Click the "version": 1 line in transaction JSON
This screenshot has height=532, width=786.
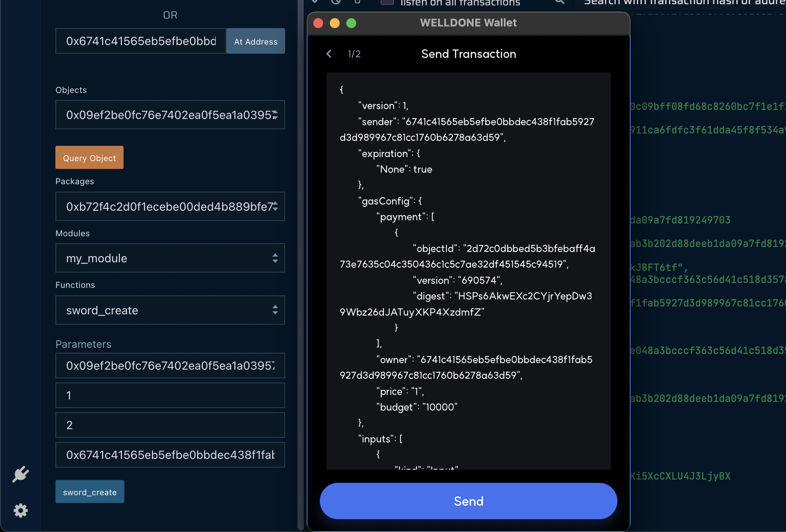tap(383, 106)
